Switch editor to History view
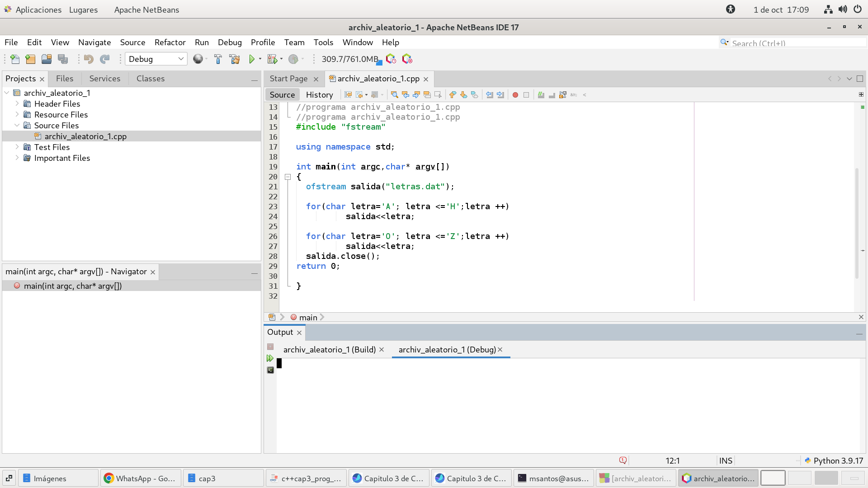 [x=319, y=95]
